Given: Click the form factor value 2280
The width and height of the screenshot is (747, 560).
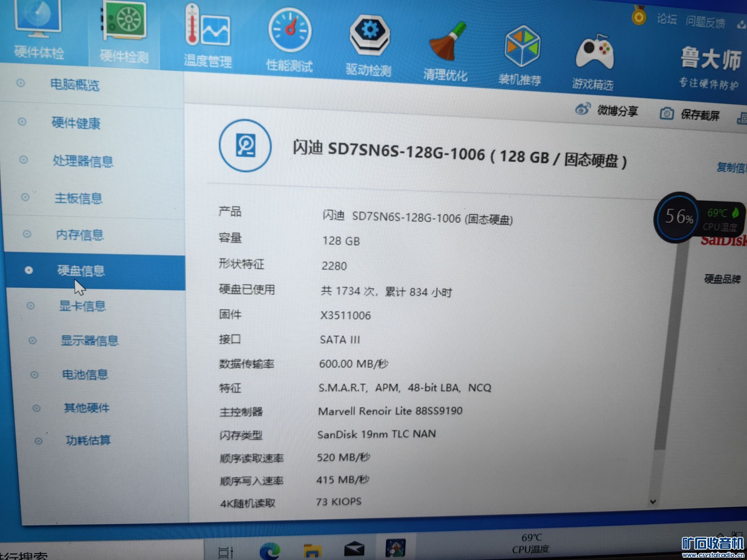Looking at the screenshot, I should [x=334, y=266].
